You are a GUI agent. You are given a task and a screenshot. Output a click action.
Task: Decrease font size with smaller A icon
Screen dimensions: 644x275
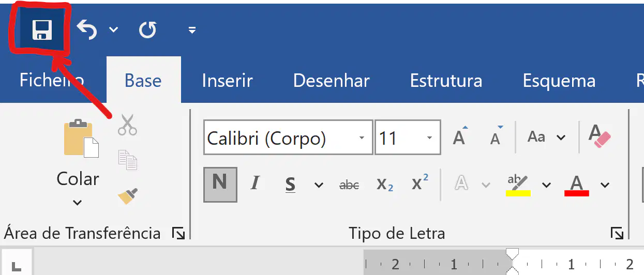pyautogui.click(x=496, y=136)
